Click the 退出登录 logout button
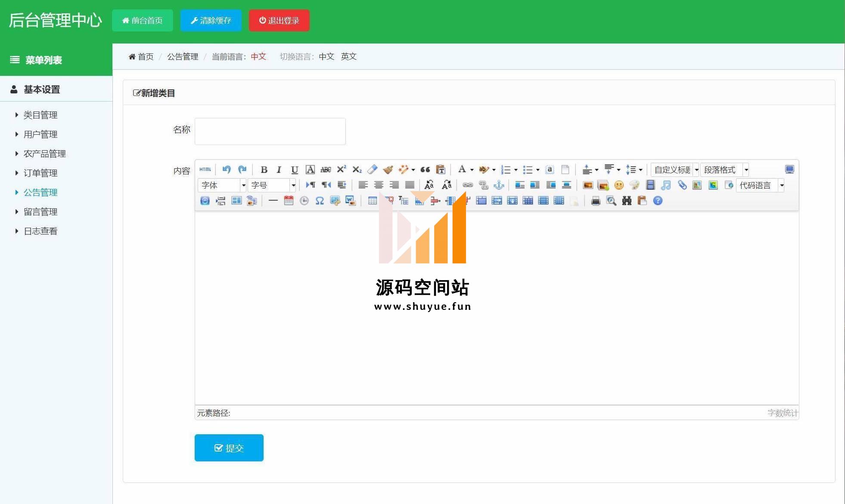 tap(279, 20)
